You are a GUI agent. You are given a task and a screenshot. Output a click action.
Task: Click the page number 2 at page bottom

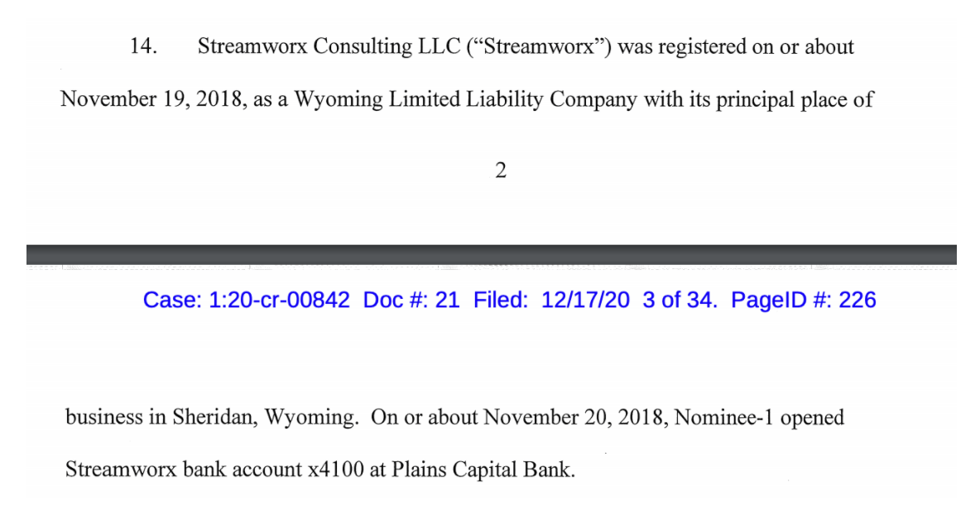[x=500, y=171]
